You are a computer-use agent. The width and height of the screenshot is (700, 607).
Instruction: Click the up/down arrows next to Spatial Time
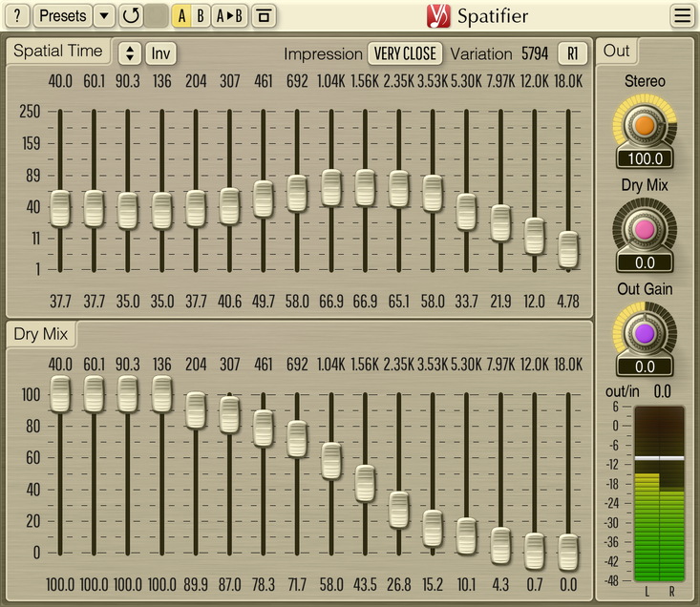coord(130,53)
